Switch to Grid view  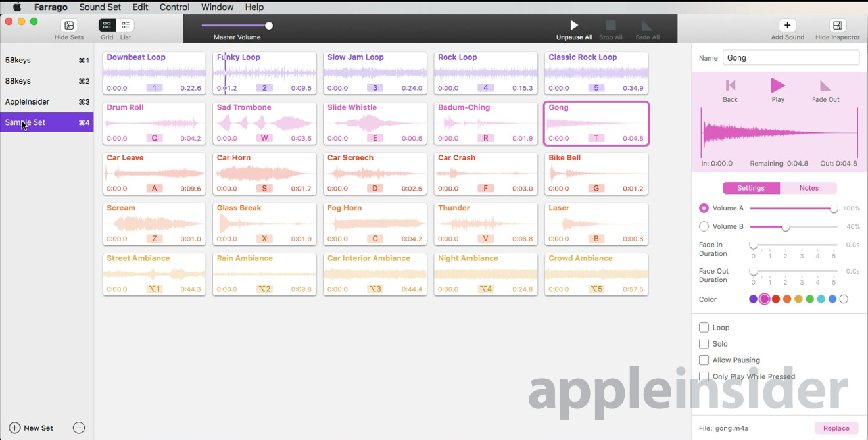[107, 25]
